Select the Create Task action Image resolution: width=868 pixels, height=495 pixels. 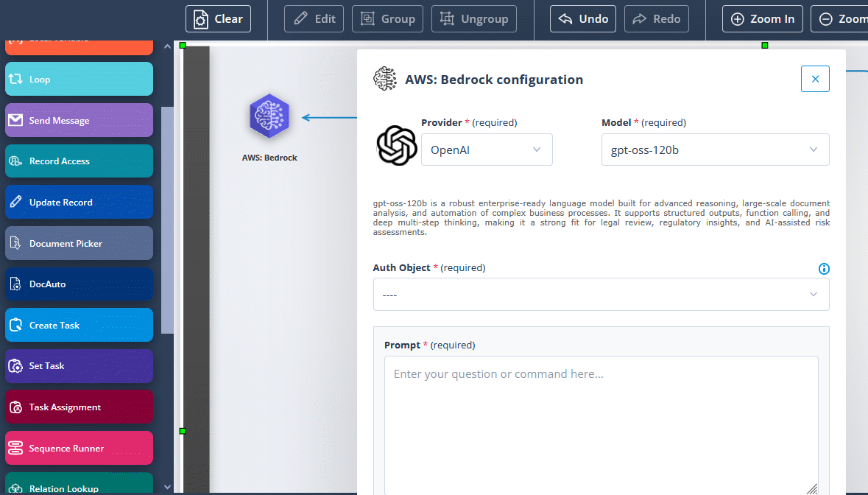pyautogui.click(x=79, y=326)
